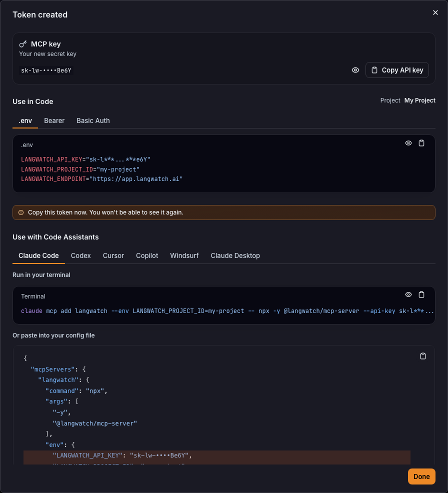Click the highlighted LANGWATCH_API_KEY JSON line
This screenshot has height=493, width=448.
[217, 455]
